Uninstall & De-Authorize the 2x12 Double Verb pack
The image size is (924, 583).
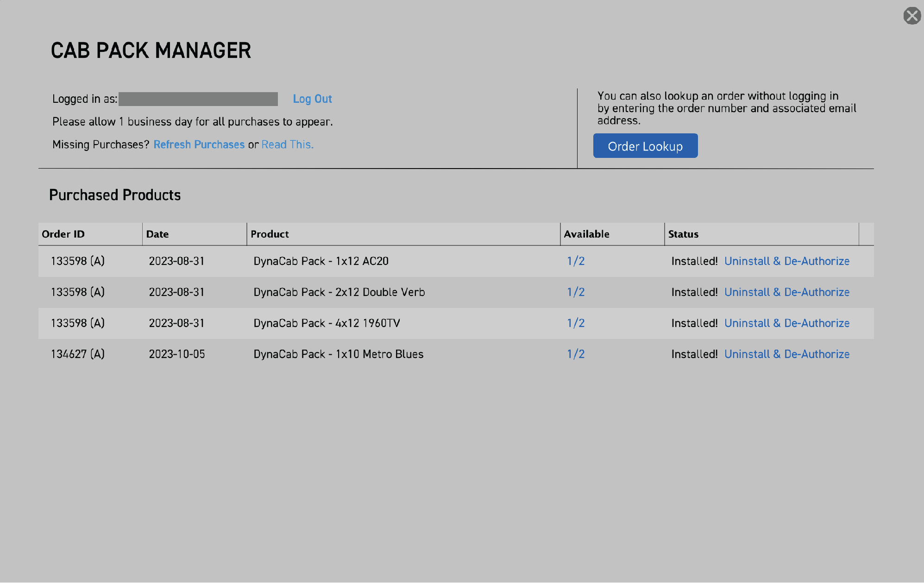point(786,292)
